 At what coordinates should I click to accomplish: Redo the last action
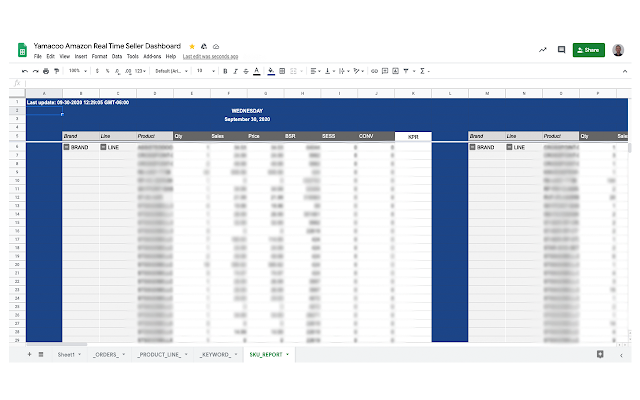coord(36,71)
